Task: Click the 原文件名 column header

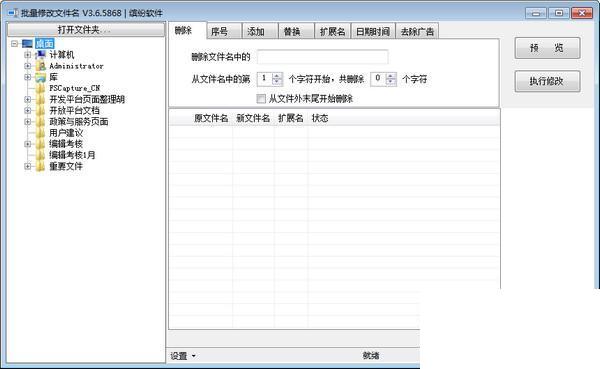Action: click(x=211, y=118)
